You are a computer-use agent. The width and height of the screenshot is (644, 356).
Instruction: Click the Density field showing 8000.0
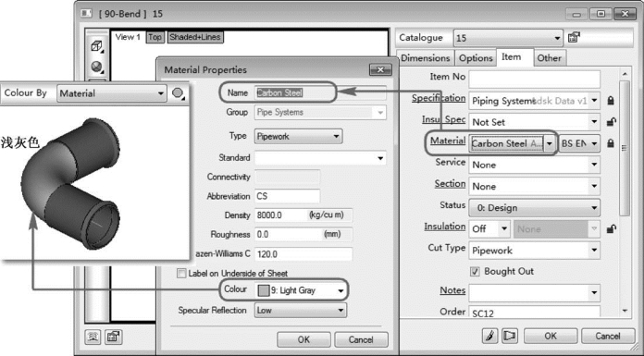click(x=303, y=215)
